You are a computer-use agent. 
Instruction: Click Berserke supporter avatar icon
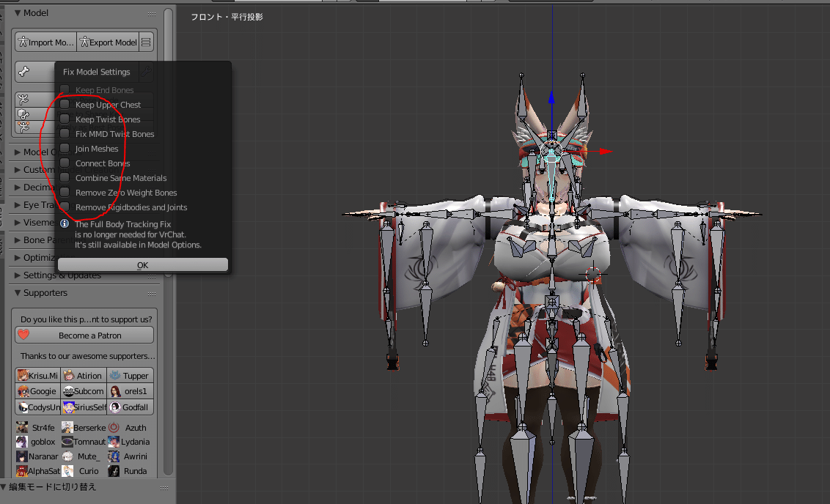click(67, 427)
